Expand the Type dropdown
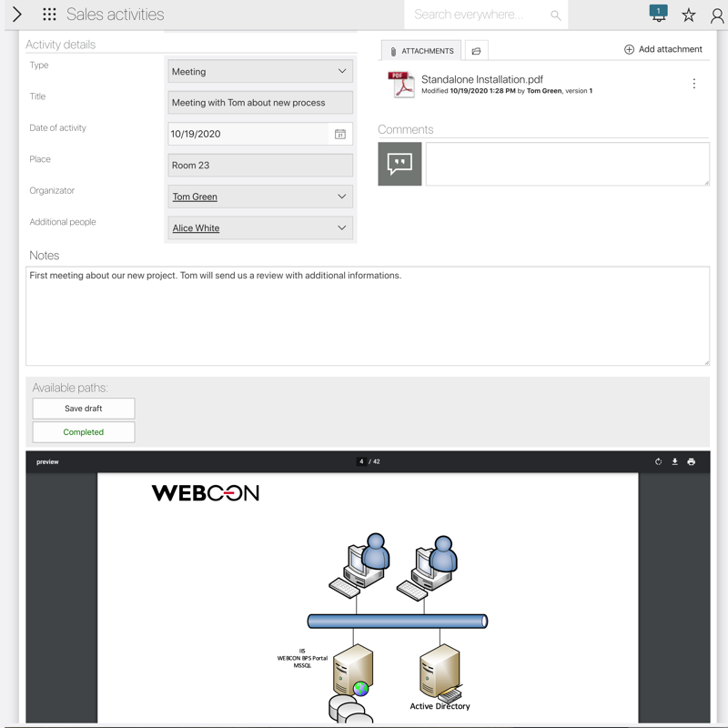Viewport: 728px width, 728px height. click(342, 71)
